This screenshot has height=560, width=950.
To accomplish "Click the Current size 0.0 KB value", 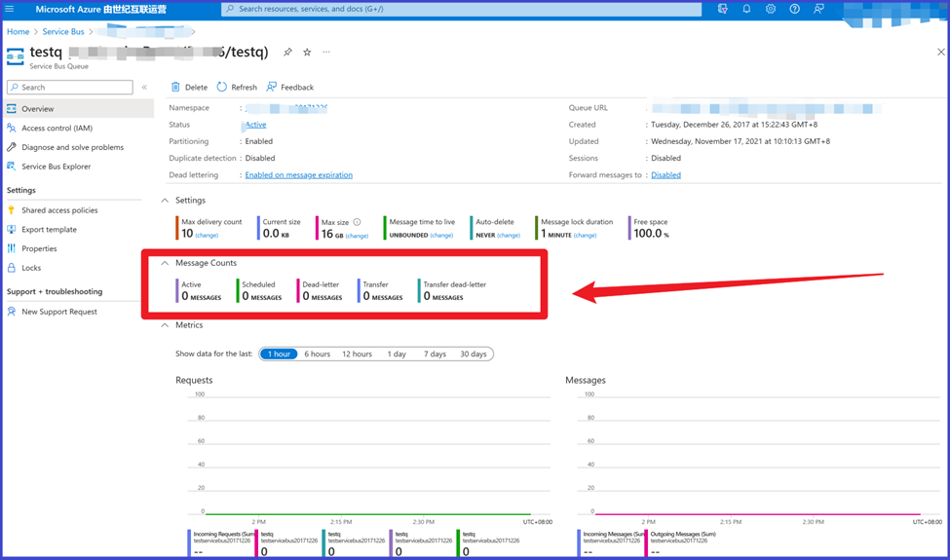I will [276, 234].
